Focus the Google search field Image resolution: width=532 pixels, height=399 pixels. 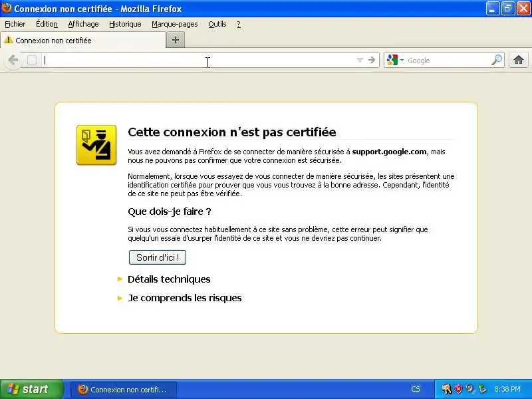tap(447, 61)
